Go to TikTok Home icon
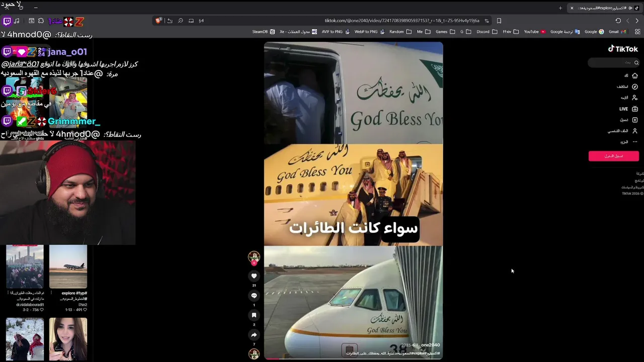644x362 pixels. pos(635,75)
